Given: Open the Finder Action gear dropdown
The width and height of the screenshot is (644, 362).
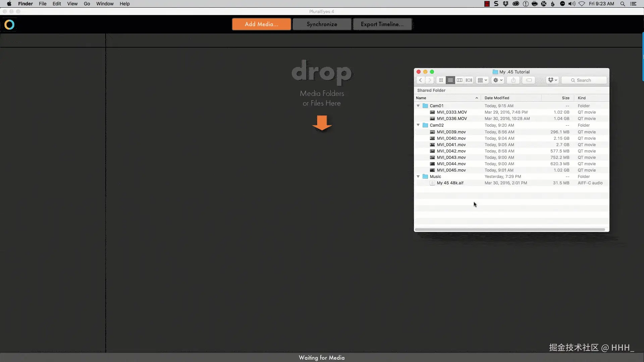Looking at the screenshot, I should (x=498, y=80).
